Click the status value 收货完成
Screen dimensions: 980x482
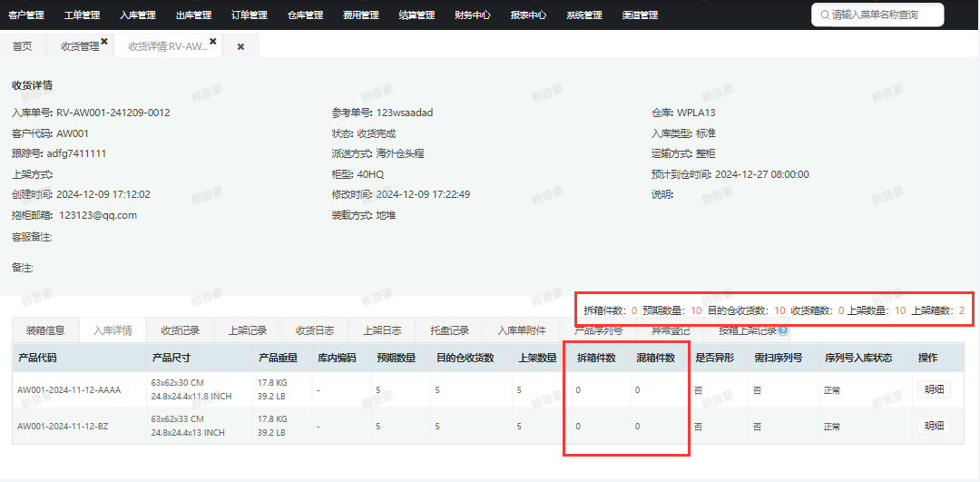377,133
